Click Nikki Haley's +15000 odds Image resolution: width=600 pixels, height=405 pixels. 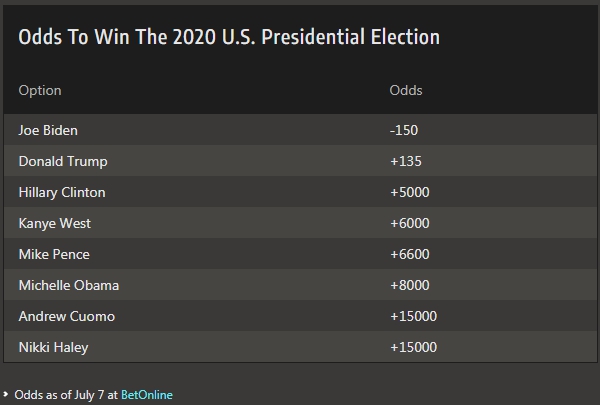[413, 347]
